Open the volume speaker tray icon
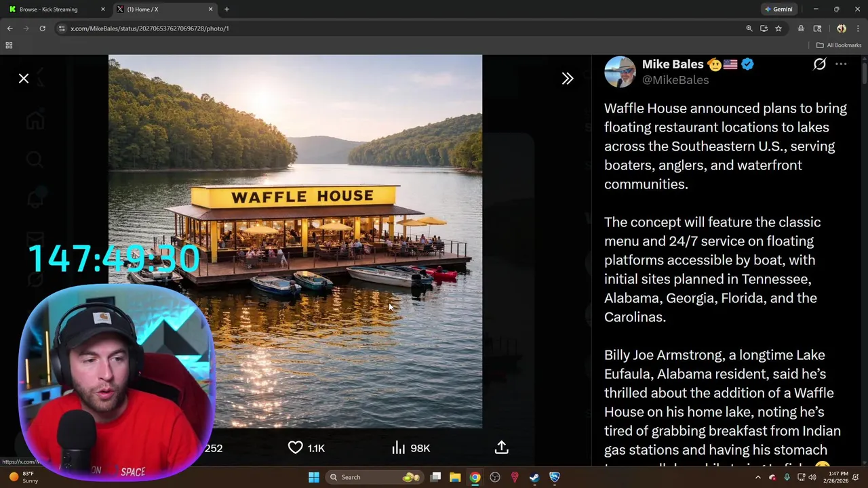This screenshot has height=488, width=868. 812,477
